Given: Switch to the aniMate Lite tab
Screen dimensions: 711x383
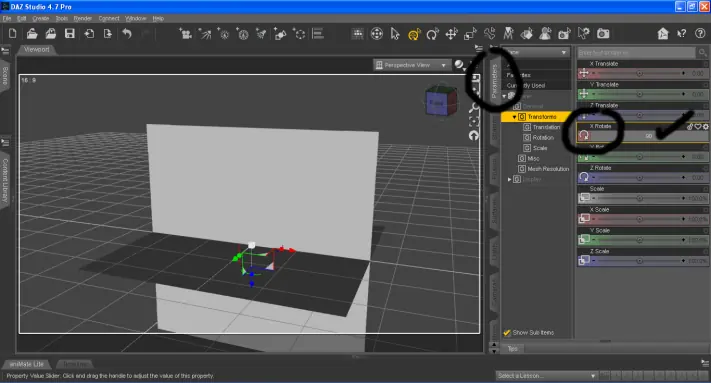Looking at the screenshot, I should pyautogui.click(x=27, y=364).
